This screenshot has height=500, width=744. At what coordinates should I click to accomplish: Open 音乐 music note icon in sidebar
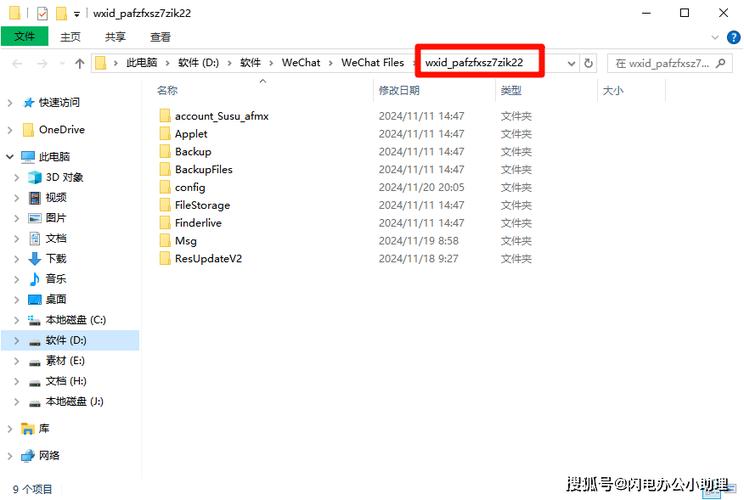[x=35, y=279]
